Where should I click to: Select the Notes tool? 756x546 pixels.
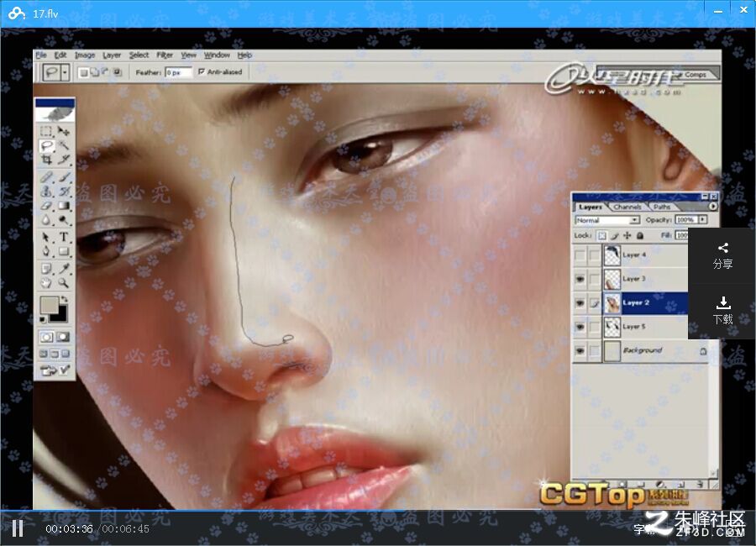pyautogui.click(x=46, y=268)
